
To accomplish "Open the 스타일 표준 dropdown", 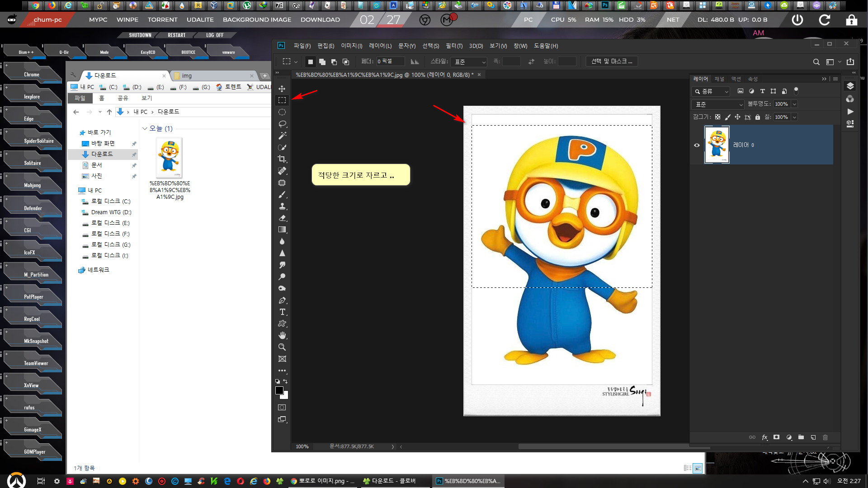I will [x=470, y=62].
